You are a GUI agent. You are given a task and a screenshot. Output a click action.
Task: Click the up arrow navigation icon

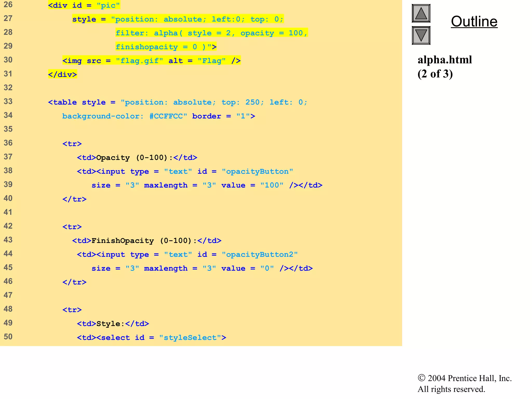tap(421, 14)
